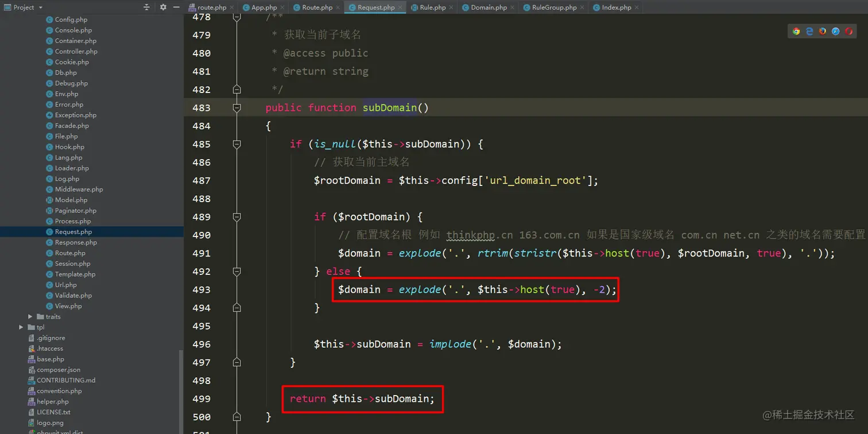The image size is (868, 434).
Task: Open Container.php in project tree
Action: (x=76, y=41)
